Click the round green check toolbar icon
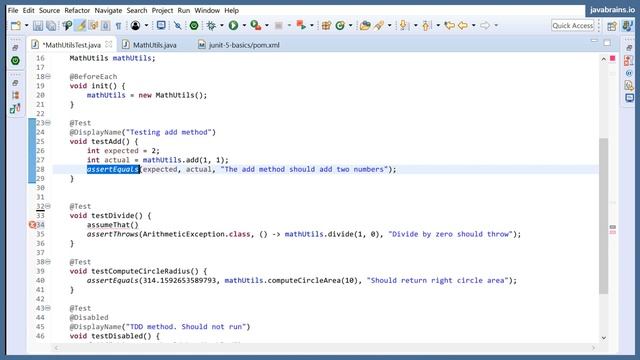 [x=194, y=26]
